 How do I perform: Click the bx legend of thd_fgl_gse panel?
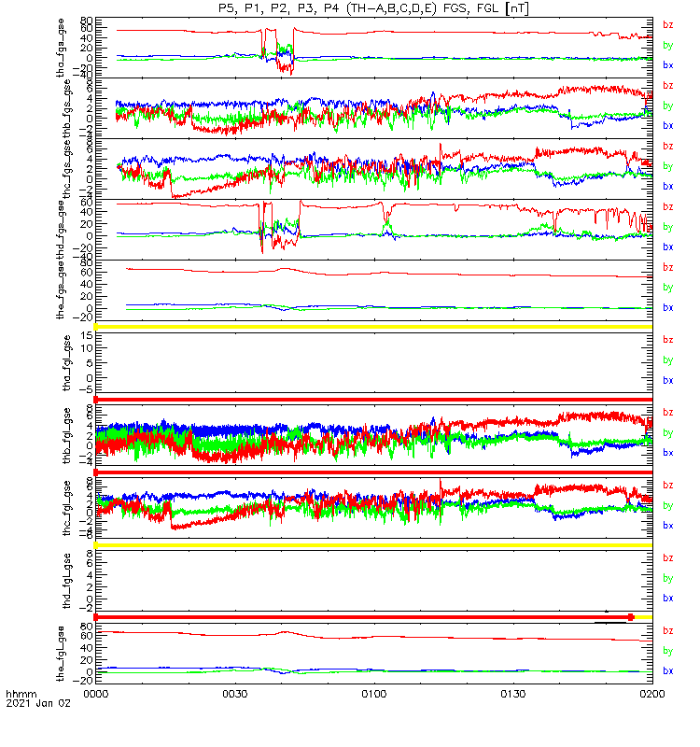pyautogui.click(x=668, y=598)
